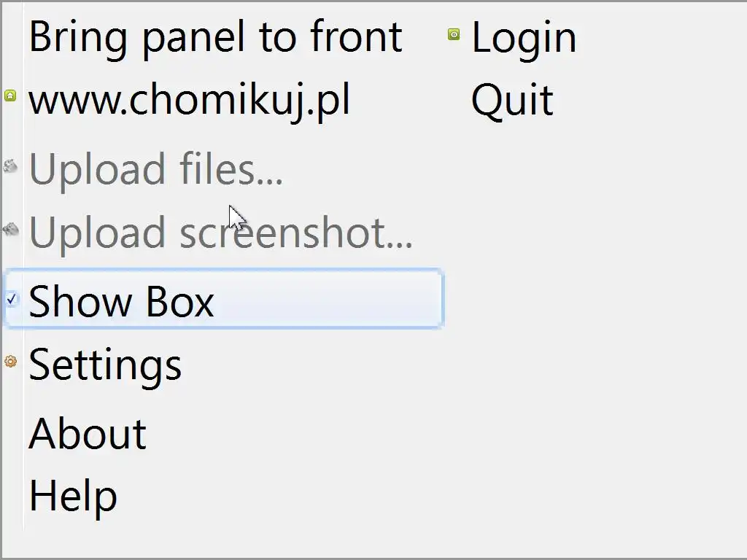The image size is (747, 560).
Task: Click the green Login status icon
Action: (x=454, y=34)
